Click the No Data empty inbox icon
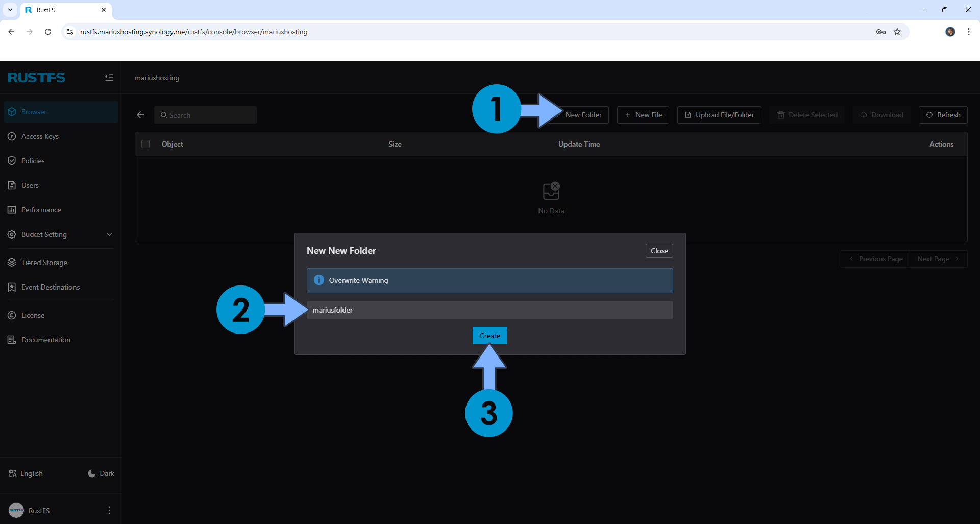980x524 pixels. click(x=551, y=191)
